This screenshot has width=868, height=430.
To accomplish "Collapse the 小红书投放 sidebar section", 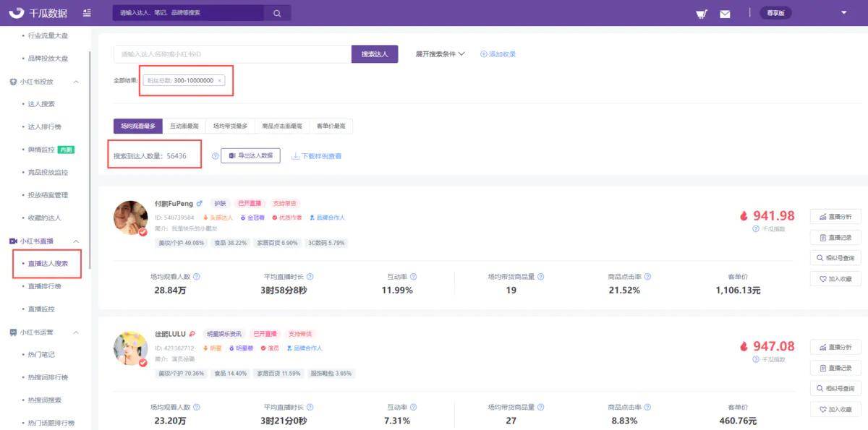I will 76,82.
